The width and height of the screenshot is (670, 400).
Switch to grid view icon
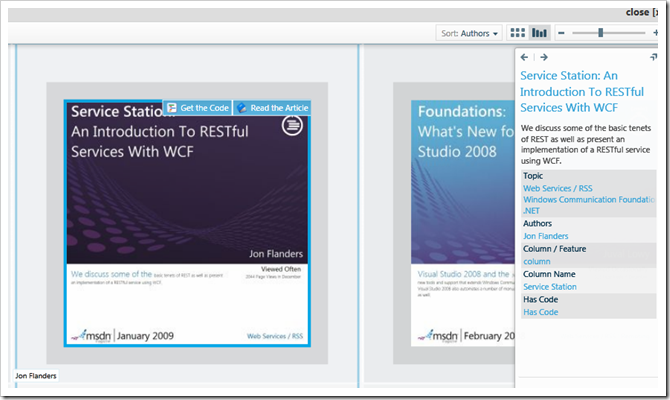point(517,32)
